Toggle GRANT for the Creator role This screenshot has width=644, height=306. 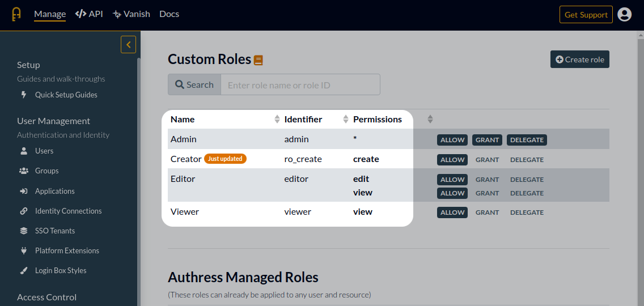(x=487, y=160)
